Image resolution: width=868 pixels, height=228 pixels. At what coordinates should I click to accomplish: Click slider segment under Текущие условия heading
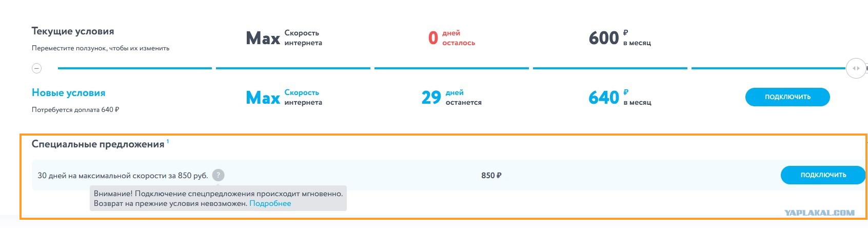pos(134,68)
